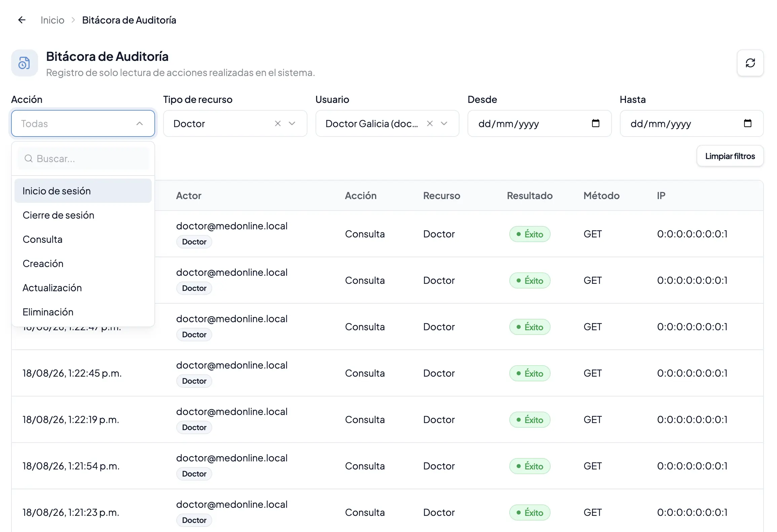This screenshot has width=777, height=532.
Task: Click the Hasta date field
Action: (692, 123)
